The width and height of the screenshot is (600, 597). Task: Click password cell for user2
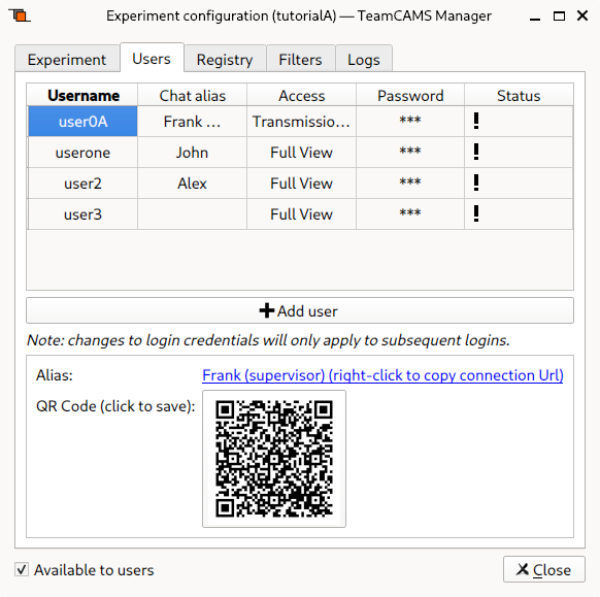pyautogui.click(x=410, y=183)
